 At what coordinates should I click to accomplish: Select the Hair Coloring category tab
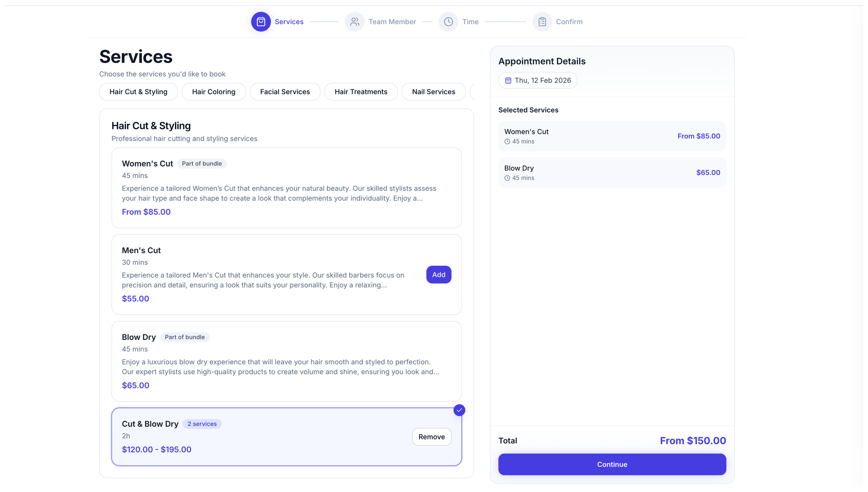[x=214, y=92]
